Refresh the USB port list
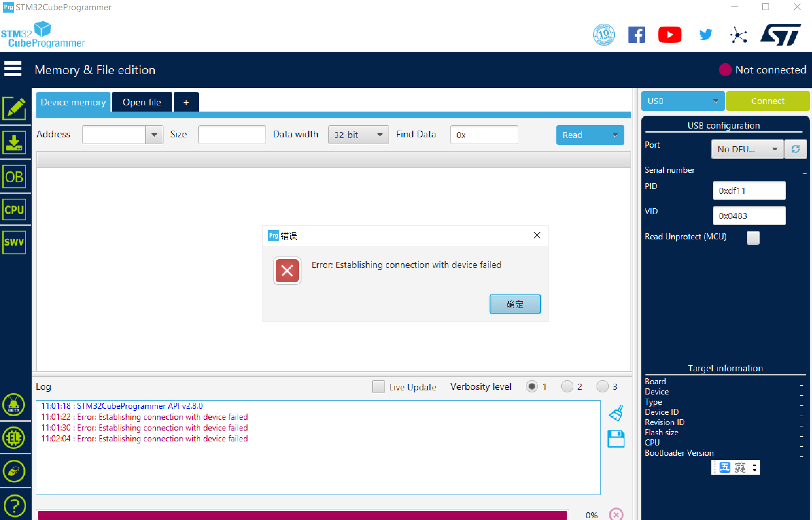Image resolution: width=812 pixels, height=520 pixels. coord(796,149)
